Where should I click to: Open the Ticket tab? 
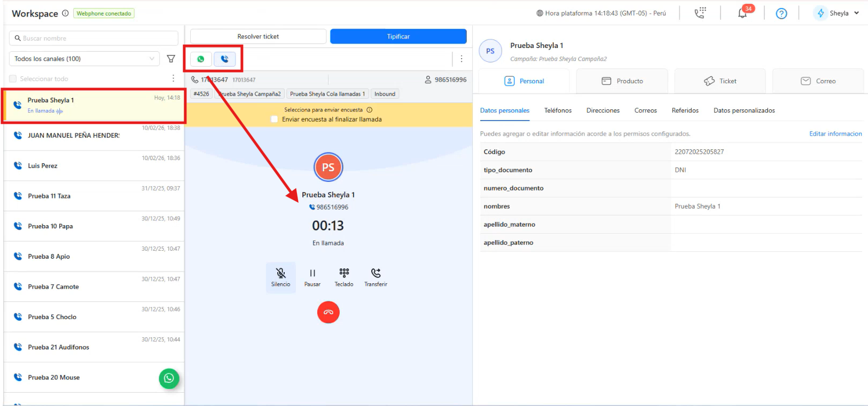720,81
